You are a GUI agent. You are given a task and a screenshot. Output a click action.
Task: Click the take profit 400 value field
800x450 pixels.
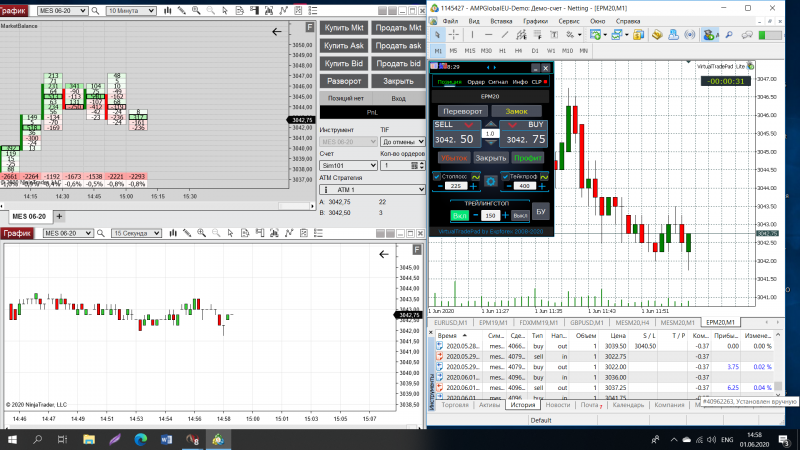[524, 186]
